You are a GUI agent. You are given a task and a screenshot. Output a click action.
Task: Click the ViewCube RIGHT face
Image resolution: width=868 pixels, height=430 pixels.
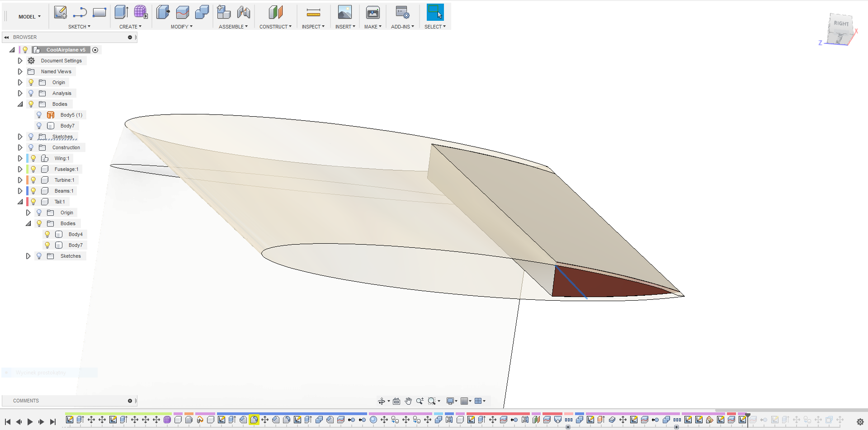tap(841, 24)
